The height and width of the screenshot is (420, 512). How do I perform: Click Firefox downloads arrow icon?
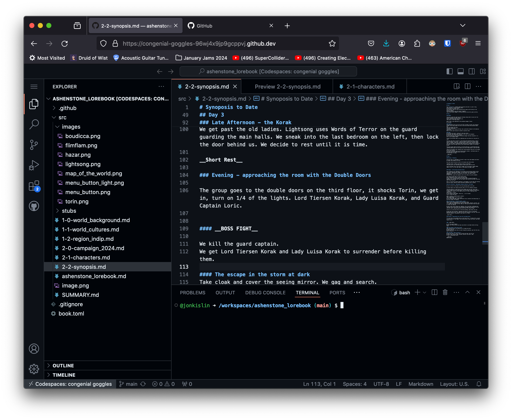tap(386, 44)
